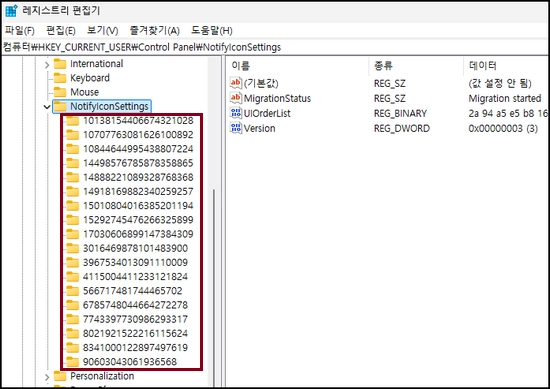Image resolution: width=550 pixels, height=389 pixels.
Task: Collapse the NotifyIconSettings key
Action: coord(47,107)
